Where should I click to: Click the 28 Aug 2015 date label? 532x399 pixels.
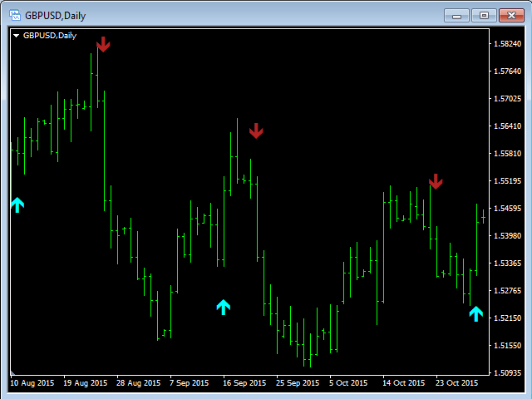[139, 383]
